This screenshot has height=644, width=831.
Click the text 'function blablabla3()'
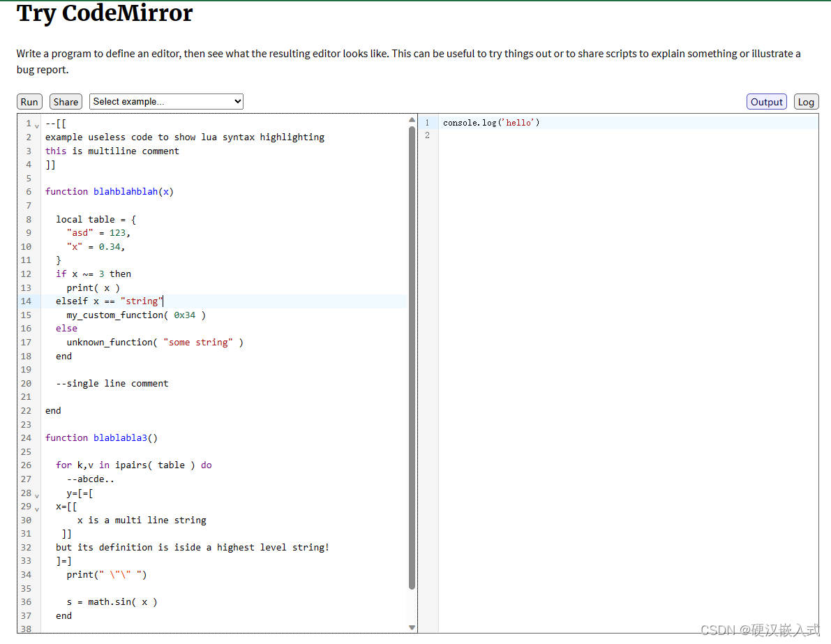[101, 437]
